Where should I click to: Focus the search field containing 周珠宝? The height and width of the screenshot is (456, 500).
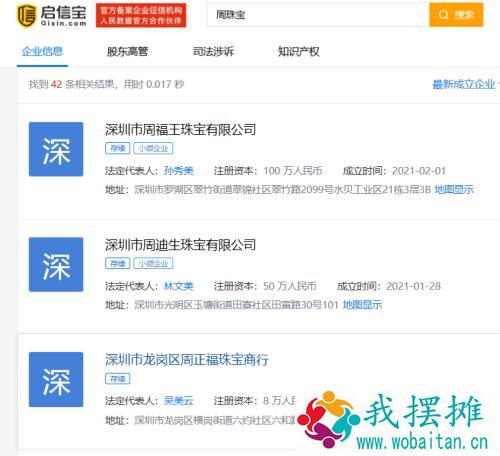318,15
